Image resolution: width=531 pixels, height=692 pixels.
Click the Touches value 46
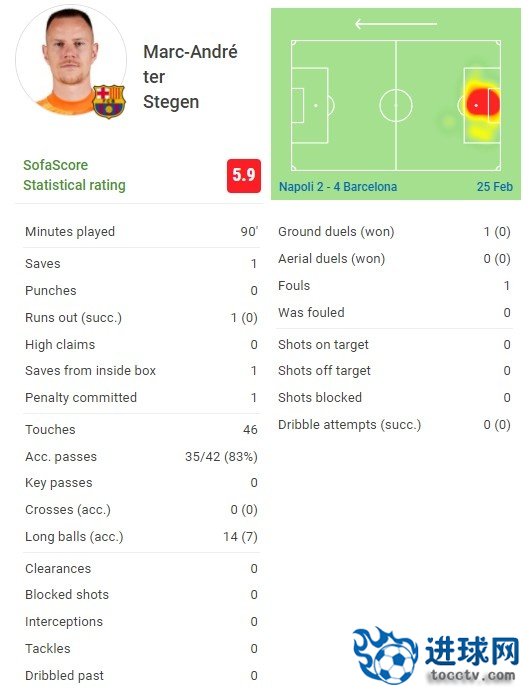[250, 429]
